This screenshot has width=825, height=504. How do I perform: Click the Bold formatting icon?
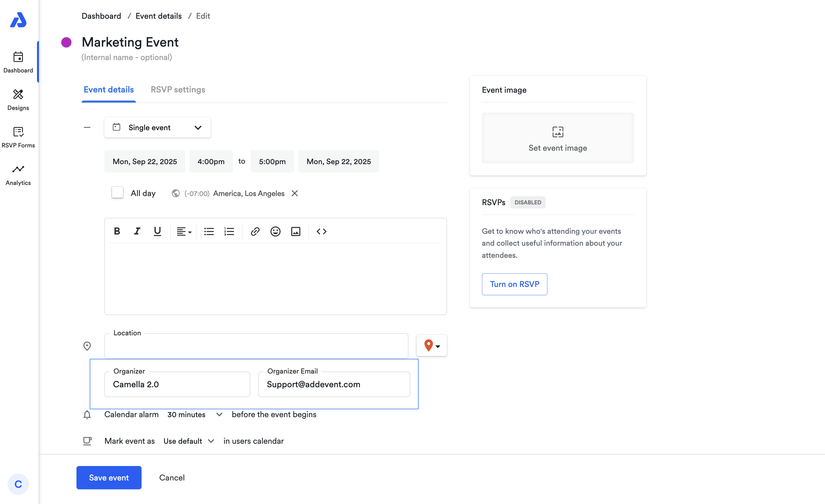(x=117, y=231)
